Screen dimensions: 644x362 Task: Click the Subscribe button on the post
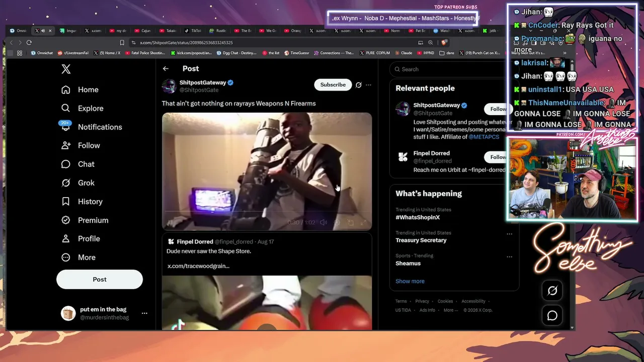coord(333,85)
